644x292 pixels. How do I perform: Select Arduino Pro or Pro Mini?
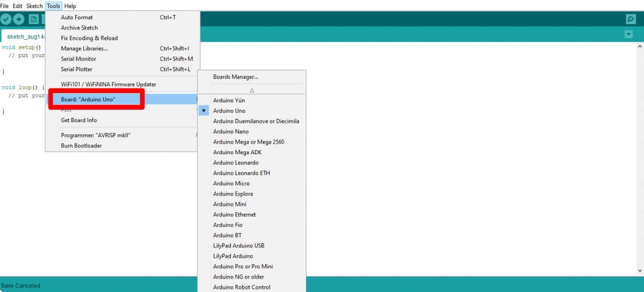(252, 266)
